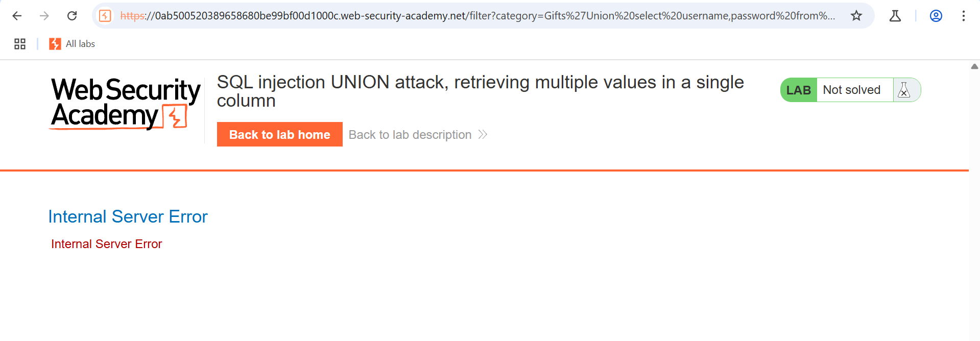Click the Not solved status label
This screenshot has width=980, height=341.
851,90
